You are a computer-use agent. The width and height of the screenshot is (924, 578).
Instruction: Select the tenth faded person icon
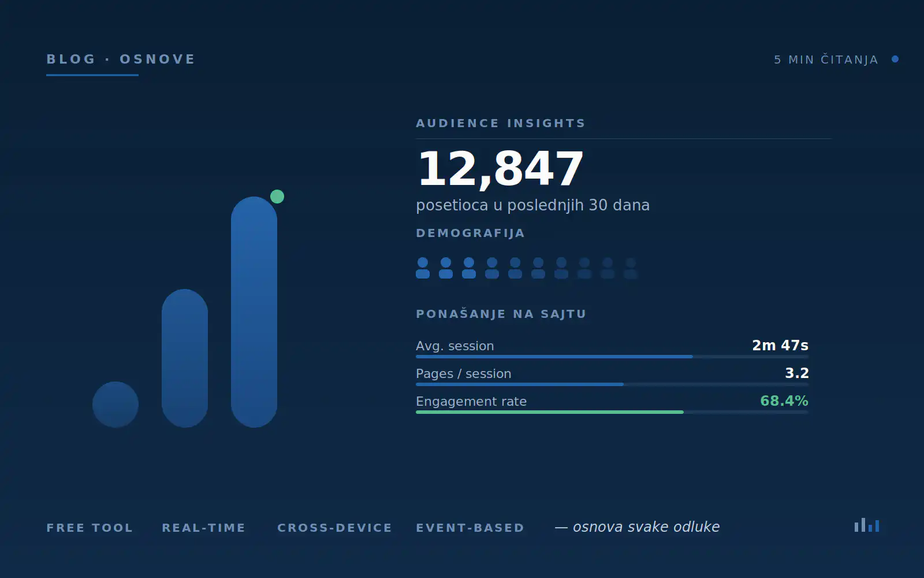click(x=631, y=268)
